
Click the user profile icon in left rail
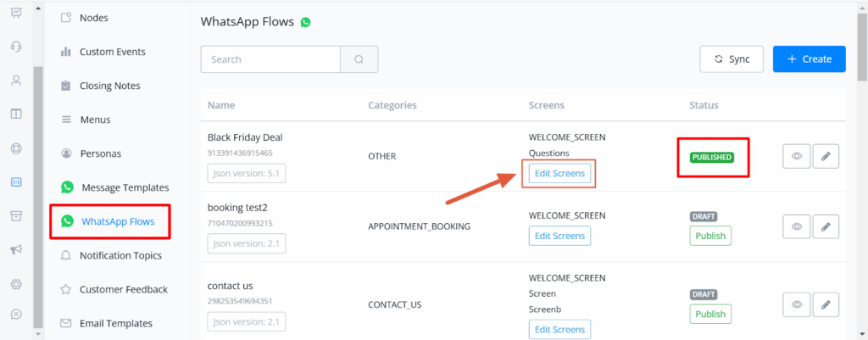tap(16, 81)
